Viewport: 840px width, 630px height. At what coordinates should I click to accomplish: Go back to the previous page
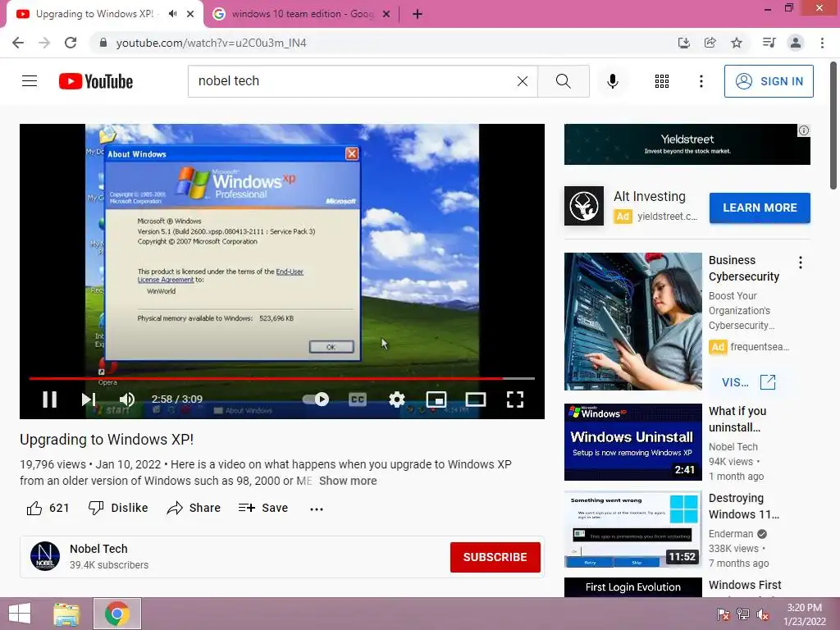click(18, 43)
